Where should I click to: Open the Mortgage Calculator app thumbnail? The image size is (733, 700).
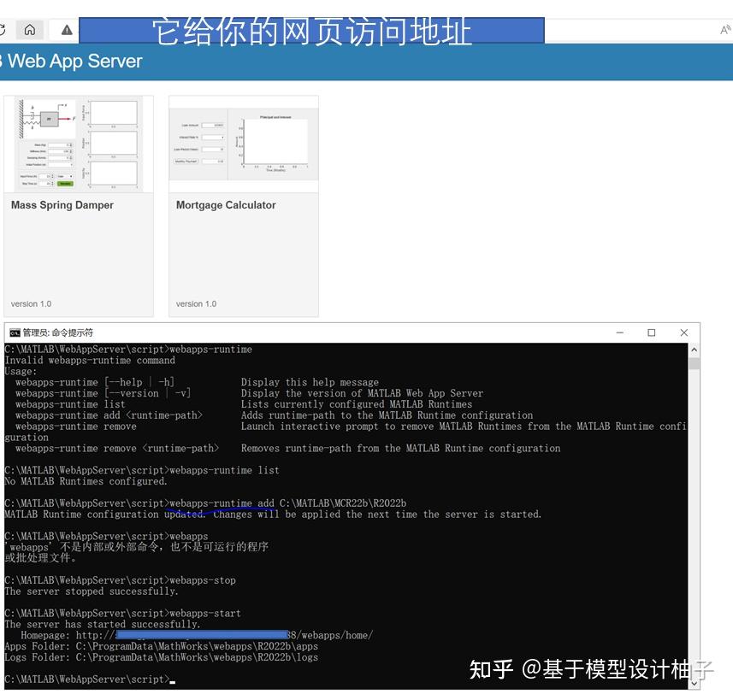(244, 144)
